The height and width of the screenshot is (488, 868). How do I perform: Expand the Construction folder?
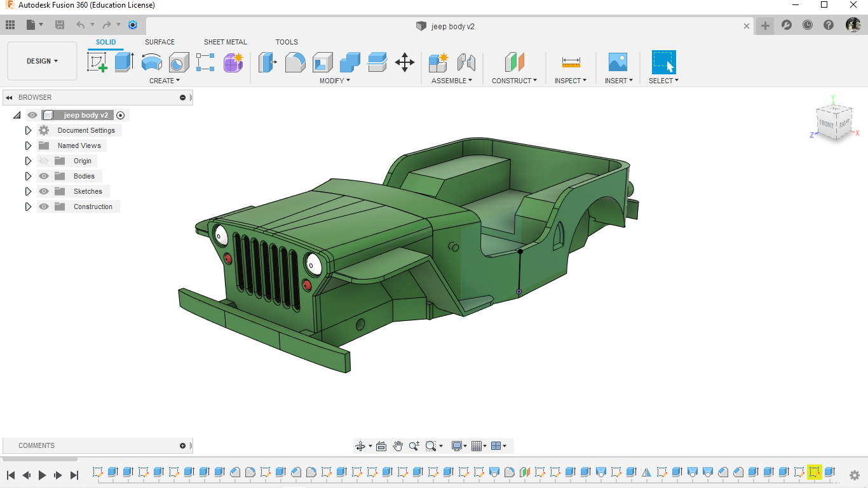(x=28, y=207)
